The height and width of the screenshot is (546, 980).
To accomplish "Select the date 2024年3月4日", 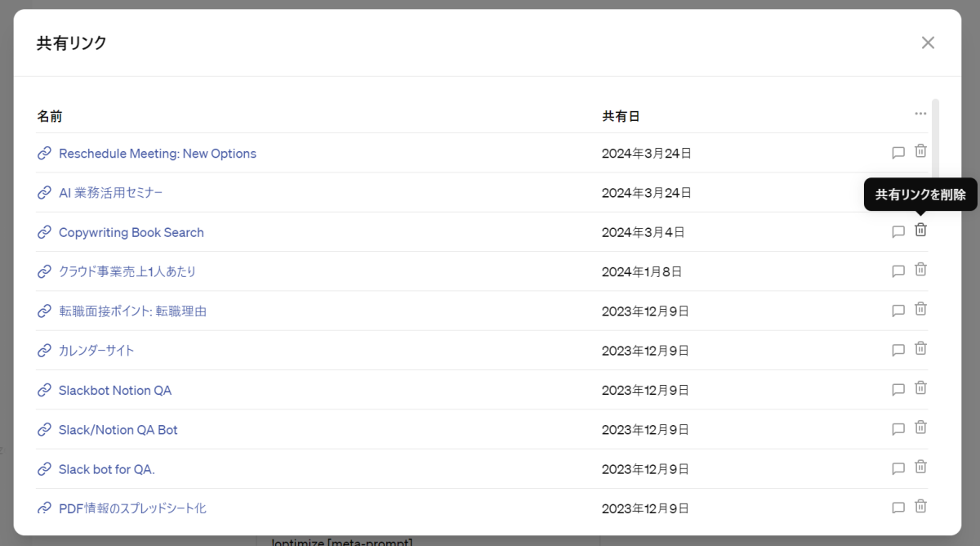I will [644, 232].
